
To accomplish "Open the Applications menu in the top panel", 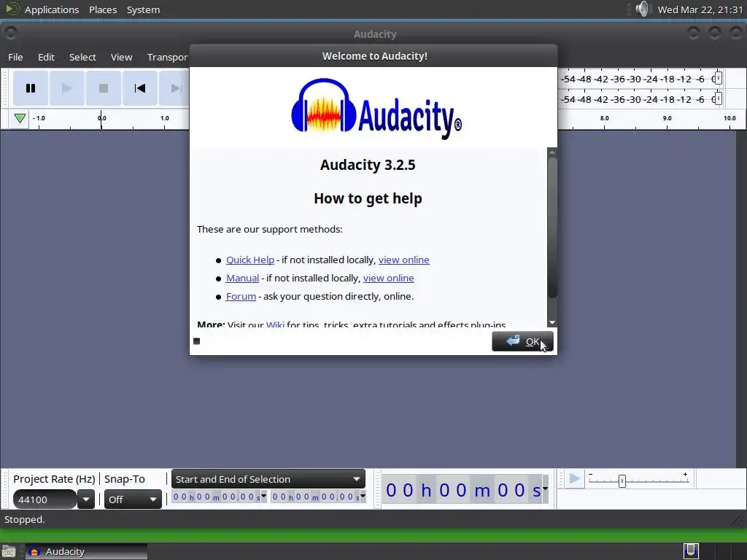I will point(52,9).
